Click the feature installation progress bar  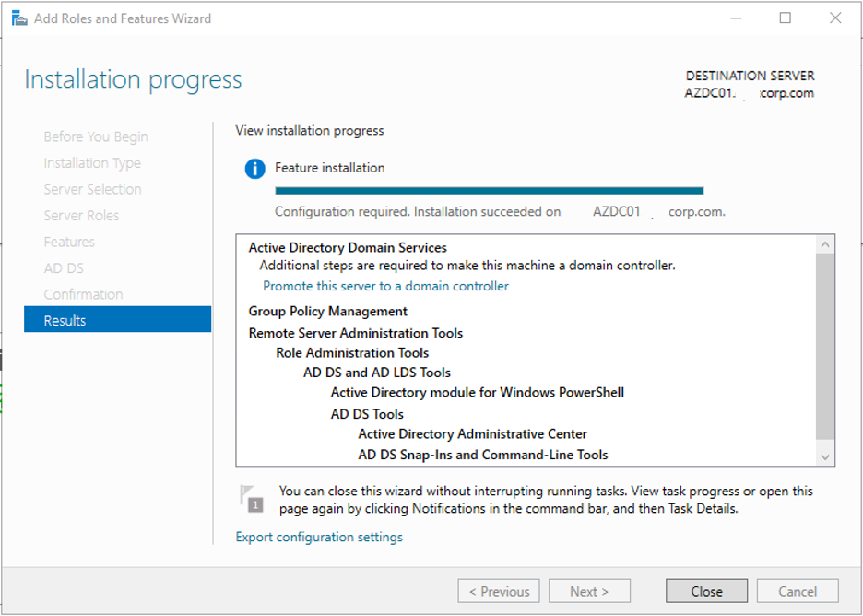point(490,191)
